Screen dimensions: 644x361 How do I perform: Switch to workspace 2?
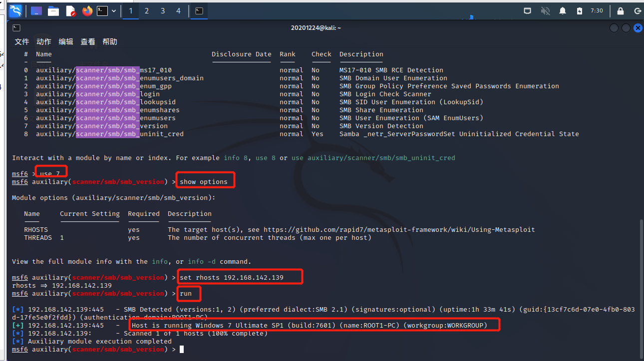coord(147,10)
